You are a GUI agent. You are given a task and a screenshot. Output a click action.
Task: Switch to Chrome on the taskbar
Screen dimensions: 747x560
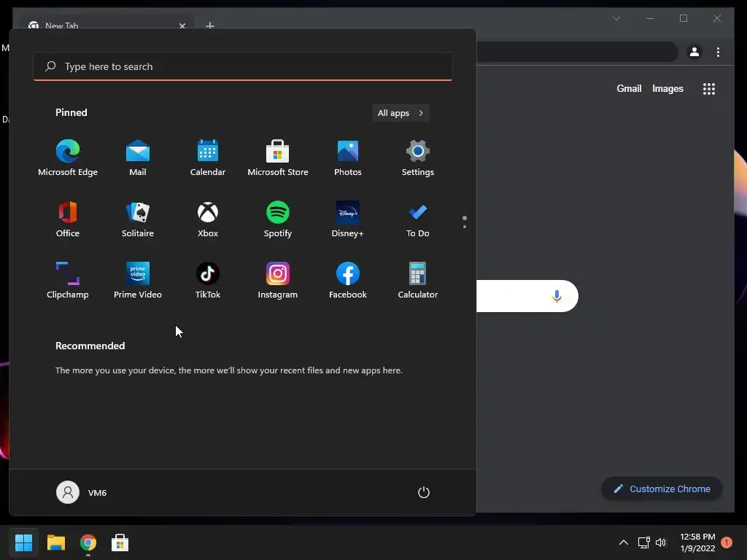[88, 542]
